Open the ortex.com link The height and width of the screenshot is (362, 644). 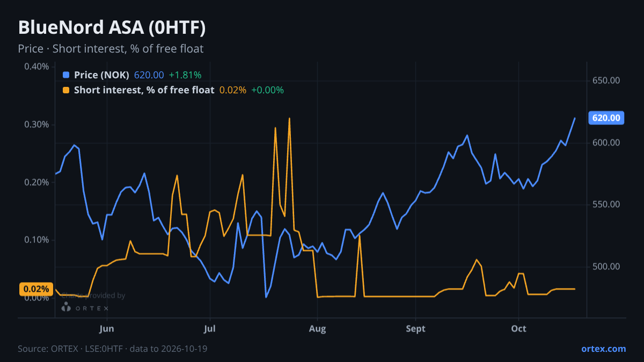(x=603, y=349)
